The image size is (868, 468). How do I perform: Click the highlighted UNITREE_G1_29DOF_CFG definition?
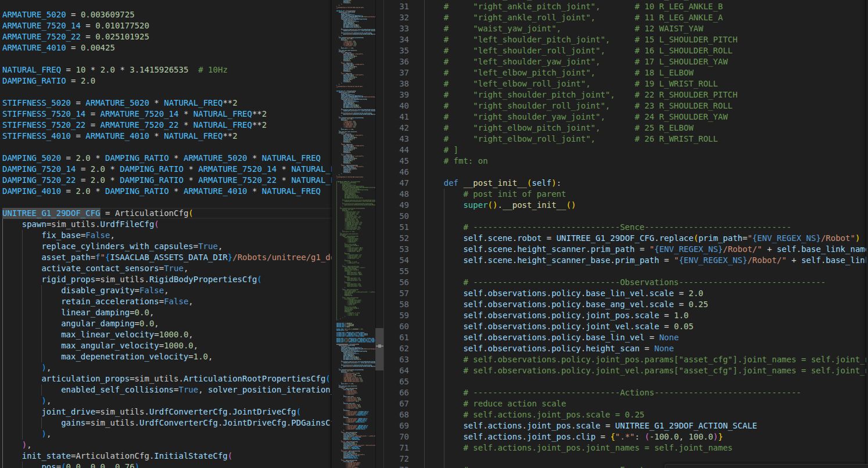(51, 213)
